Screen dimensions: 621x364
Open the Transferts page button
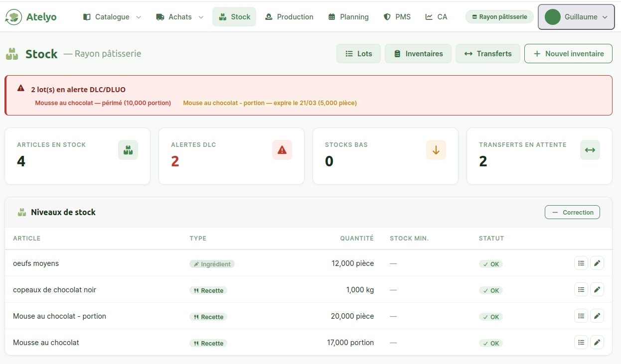[x=487, y=54]
